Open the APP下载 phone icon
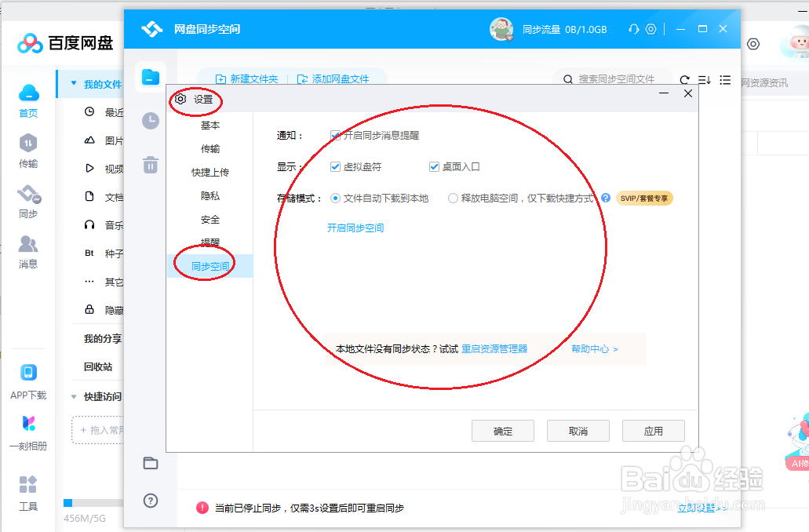 coord(28,372)
